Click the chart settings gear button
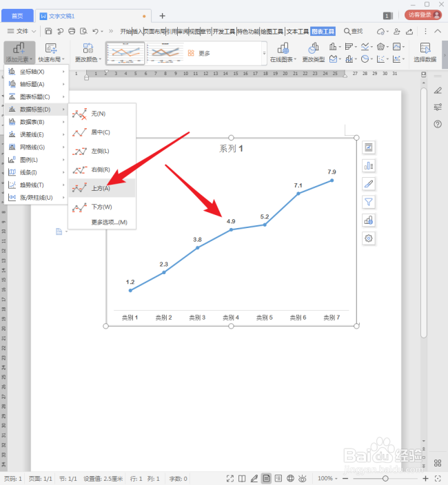Viewport: 448px width, 485px height. (369, 238)
